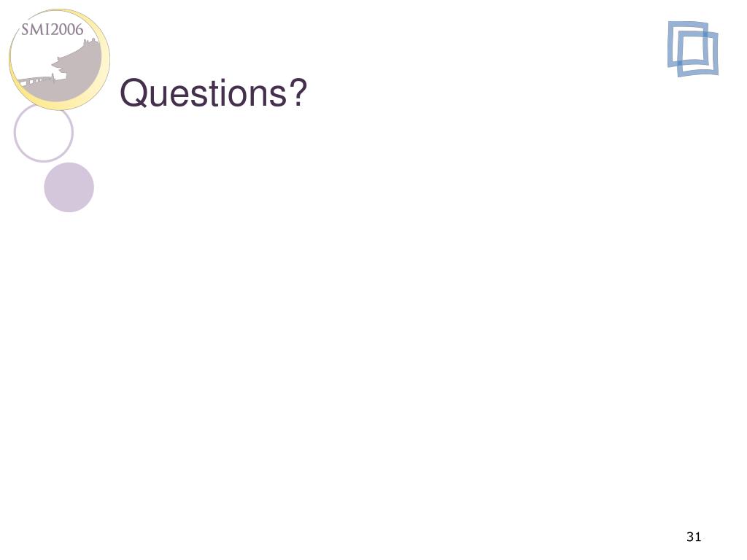Click the overlap of the two blue squares

693,49
